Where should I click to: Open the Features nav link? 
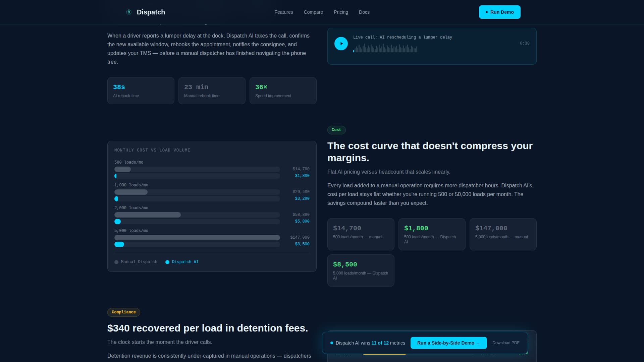point(284,12)
